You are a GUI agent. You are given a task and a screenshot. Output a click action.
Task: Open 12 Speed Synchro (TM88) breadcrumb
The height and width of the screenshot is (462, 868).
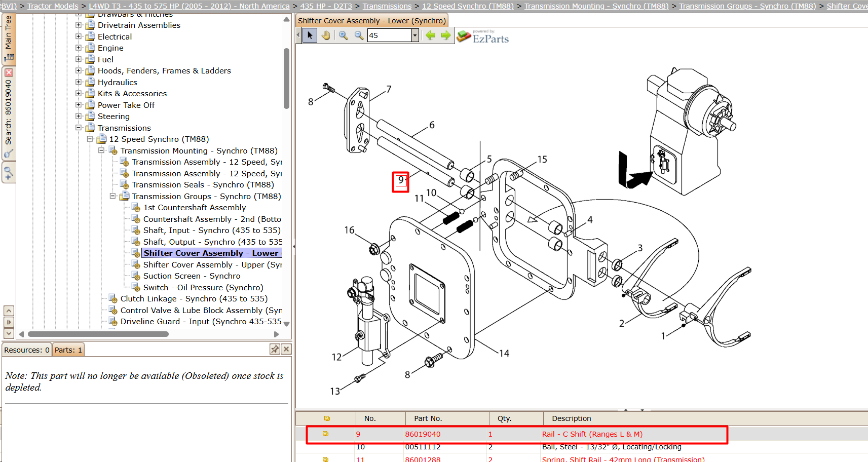[468, 6]
